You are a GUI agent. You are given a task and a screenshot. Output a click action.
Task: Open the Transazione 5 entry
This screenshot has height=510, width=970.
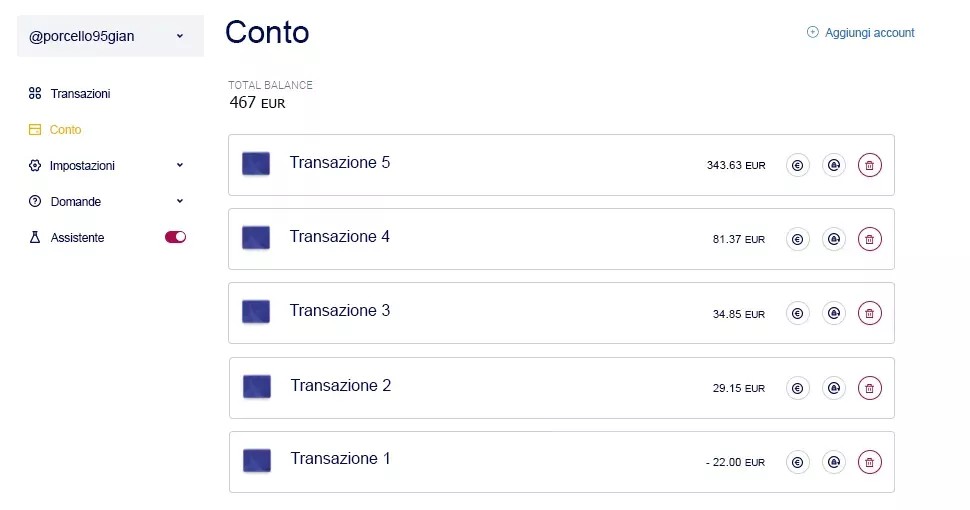[x=561, y=165]
